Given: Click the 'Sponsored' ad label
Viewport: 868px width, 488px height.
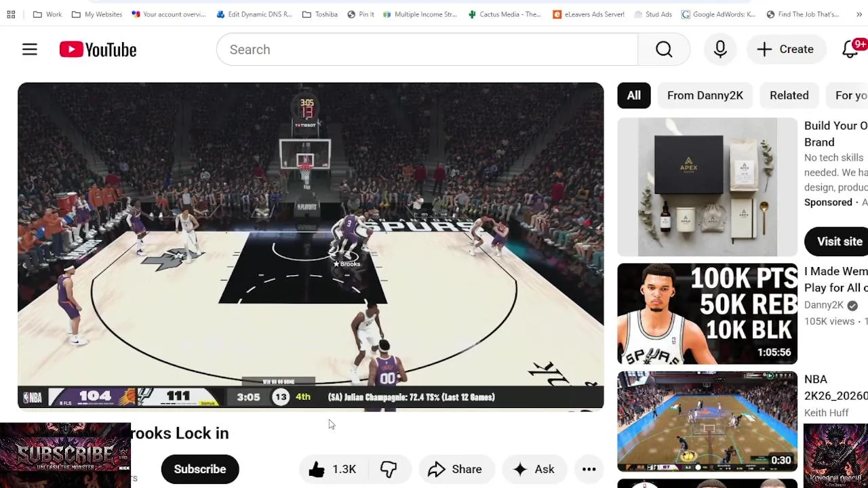Looking at the screenshot, I should pos(828,202).
